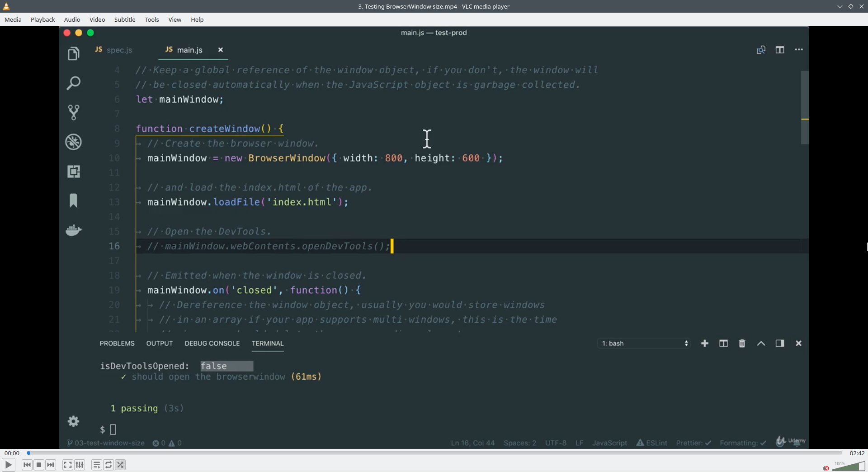Toggle the VLC playlist view
868x472 pixels.
[96, 465]
